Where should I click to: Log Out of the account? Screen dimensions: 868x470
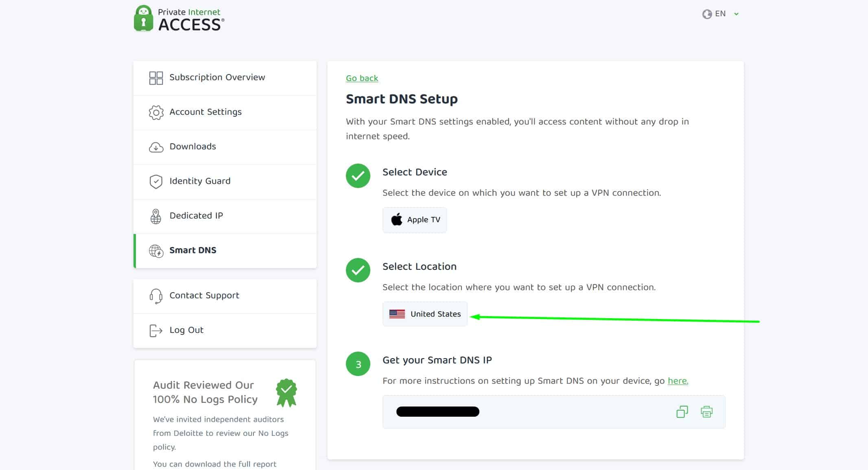pos(225,330)
